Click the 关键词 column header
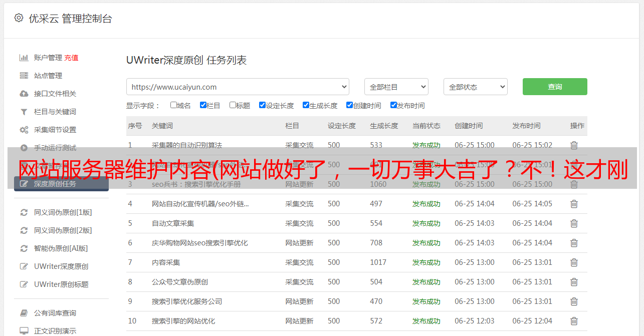644x336 pixels. coord(162,126)
